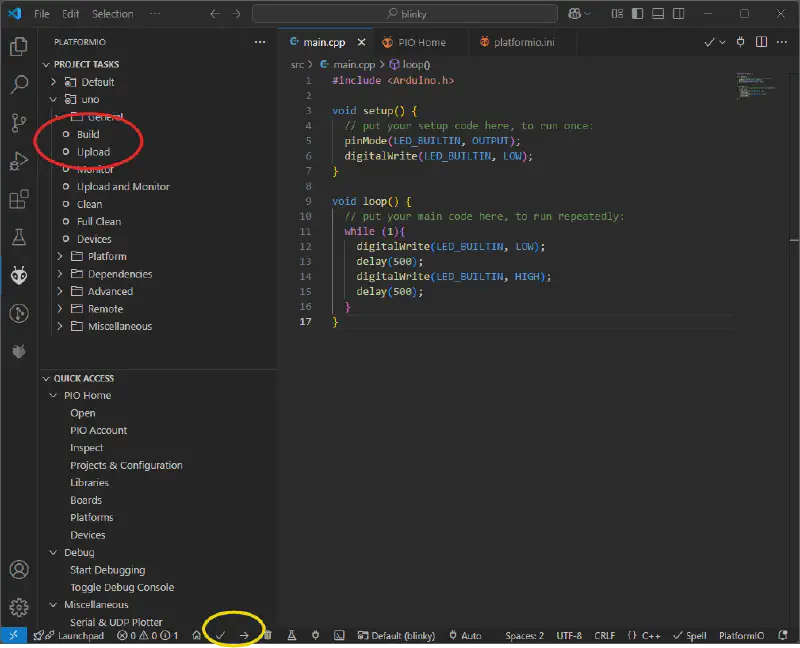Image resolution: width=800 pixels, height=648 pixels.
Task: Open the Explorer view in activity bar
Action: [18, 46]
